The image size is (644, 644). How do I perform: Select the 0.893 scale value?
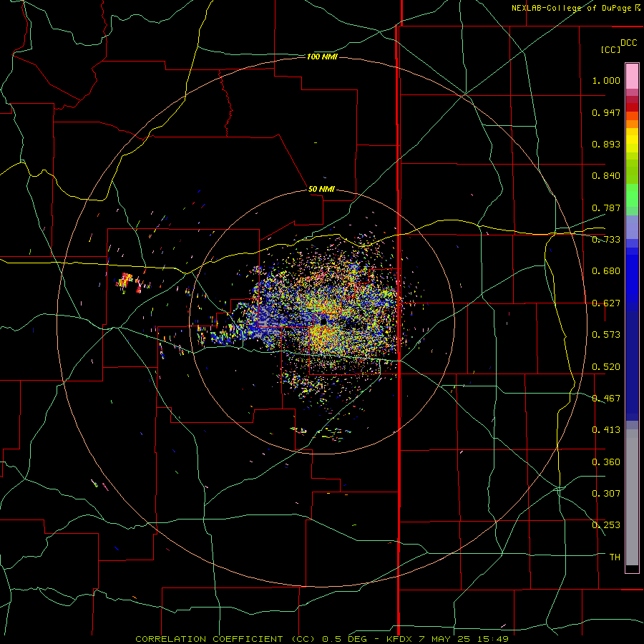click(606, 144)
